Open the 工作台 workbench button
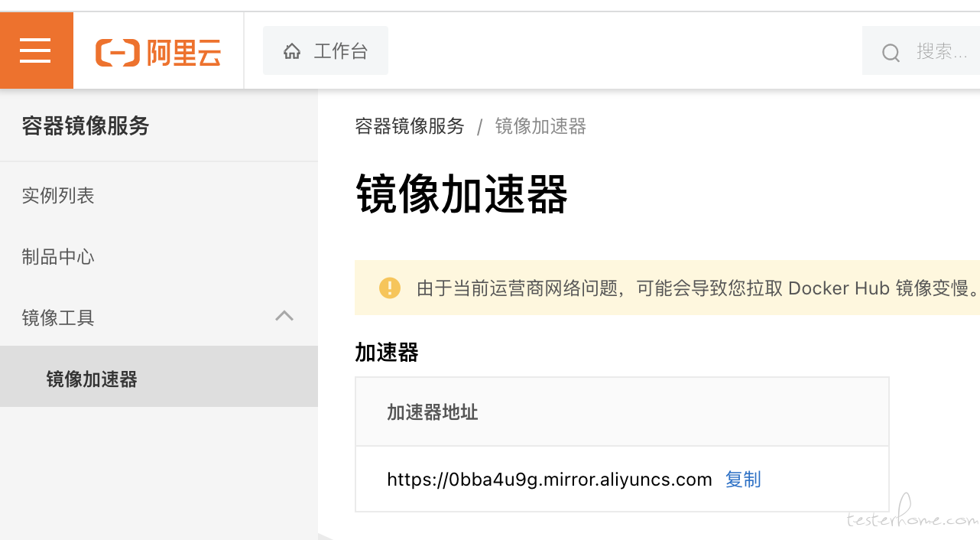The width and height of the screenshot is (980, 540). (326, 50)
